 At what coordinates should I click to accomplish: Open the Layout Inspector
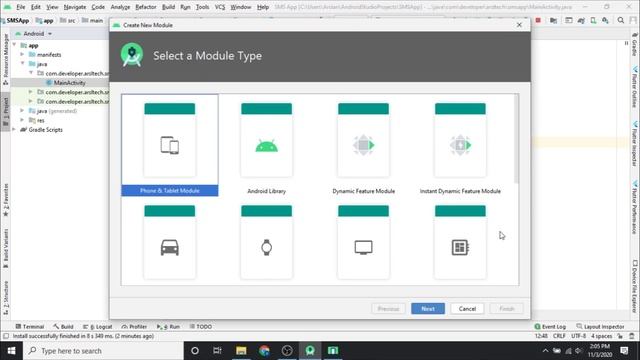pos(600,327)
